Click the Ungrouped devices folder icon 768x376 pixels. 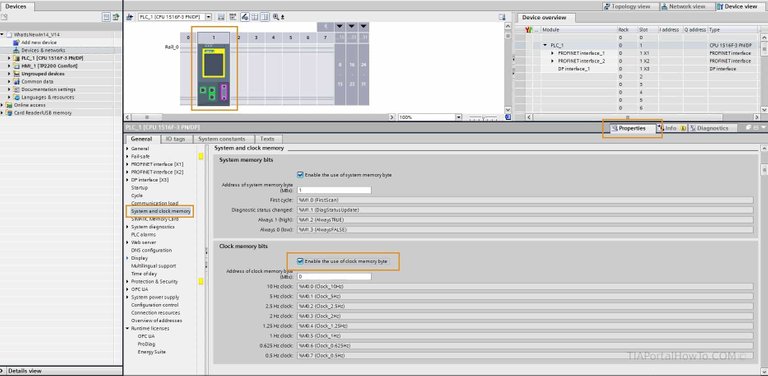pos(17,74)
